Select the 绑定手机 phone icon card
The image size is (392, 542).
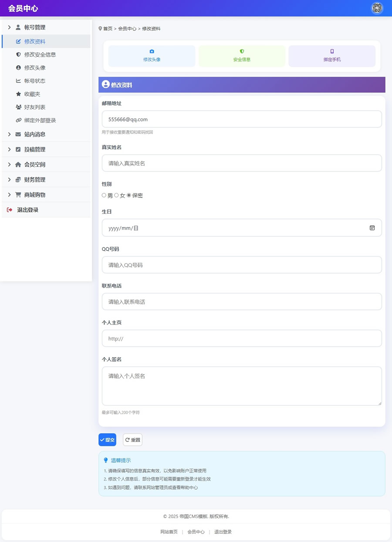(332, 56)
